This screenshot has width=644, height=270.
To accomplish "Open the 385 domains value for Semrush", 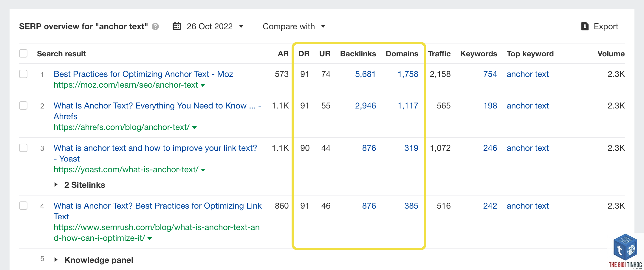I will click(x=411, y=206).
